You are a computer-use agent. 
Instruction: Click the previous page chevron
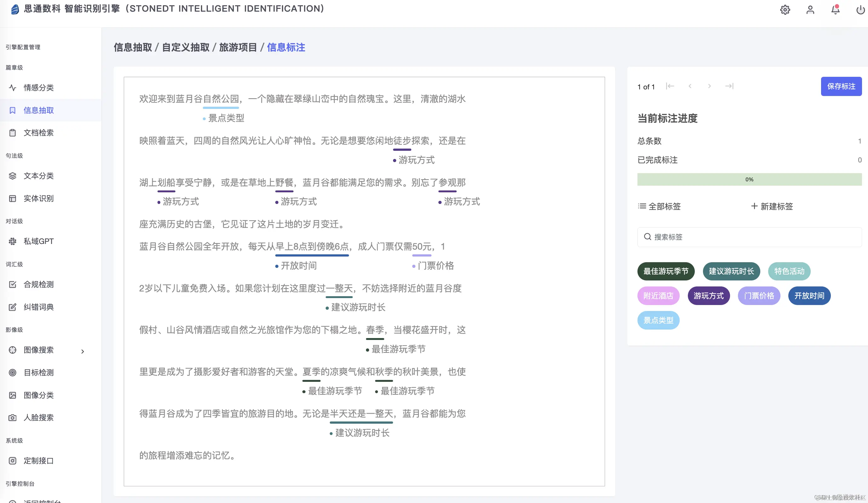click(690, 86)
